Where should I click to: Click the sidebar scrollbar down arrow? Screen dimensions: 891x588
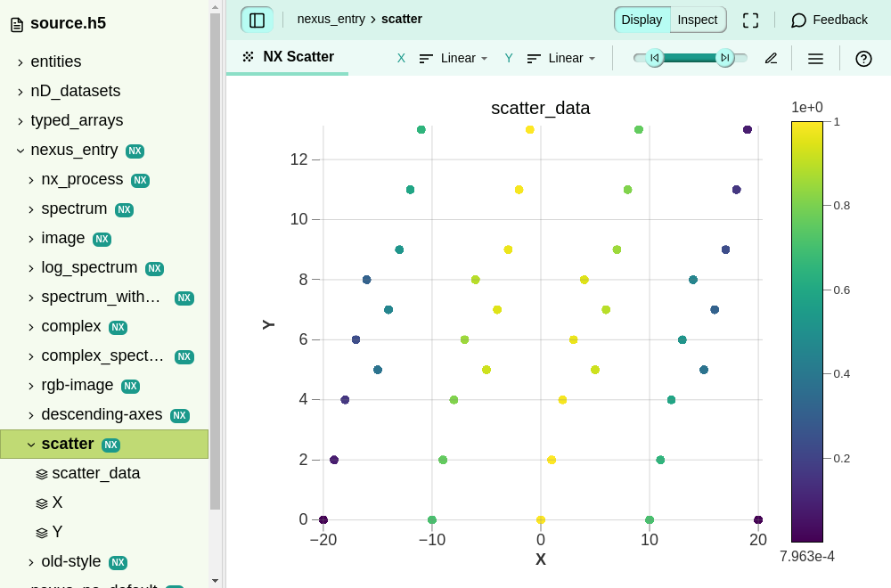coord(215,581)
